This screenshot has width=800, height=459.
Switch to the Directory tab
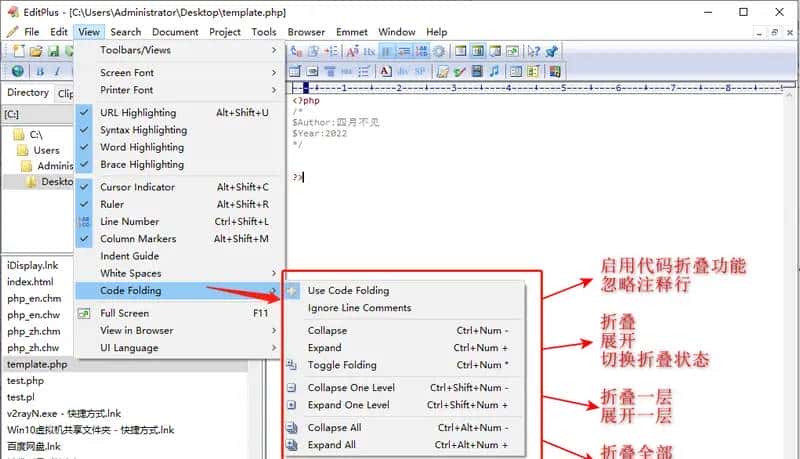[x=28, y=92]
